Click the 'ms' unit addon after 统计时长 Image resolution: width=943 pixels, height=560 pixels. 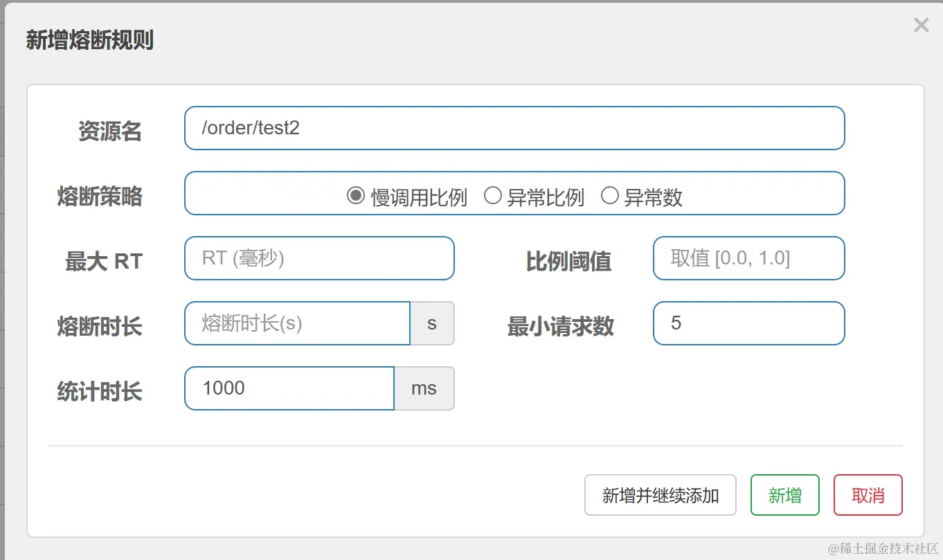click(x=424, y=388)
